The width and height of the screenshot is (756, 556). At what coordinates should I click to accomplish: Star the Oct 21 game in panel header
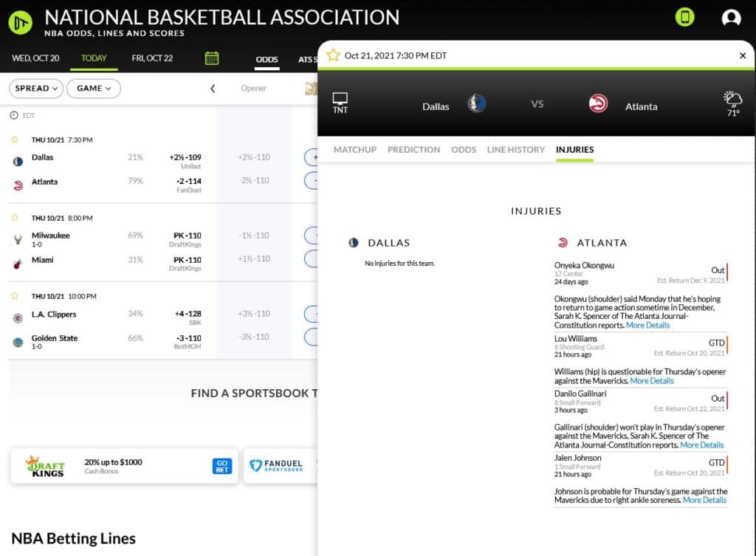[333, 55]
